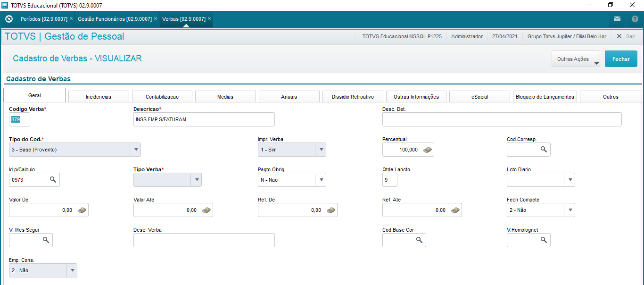Click the magnifier in V.Homolognet field
This screenshot has width=644, height=285.
click(x=544, y=240)
